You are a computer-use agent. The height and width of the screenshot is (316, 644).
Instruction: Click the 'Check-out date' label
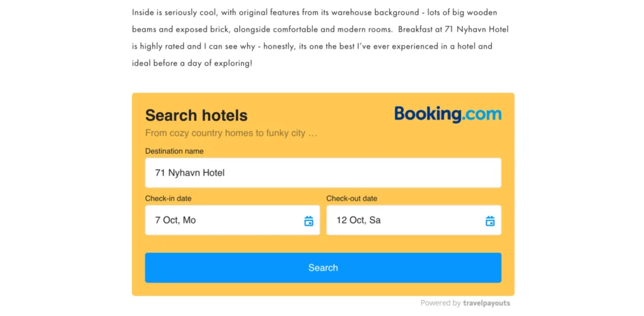click(x=352, y=199)
